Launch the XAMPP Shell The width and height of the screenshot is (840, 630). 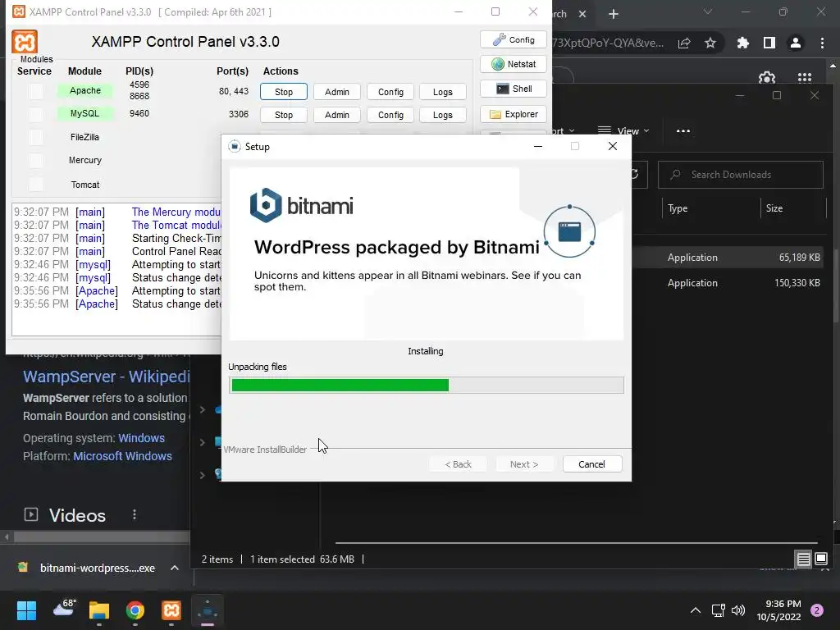coord(514,89)
